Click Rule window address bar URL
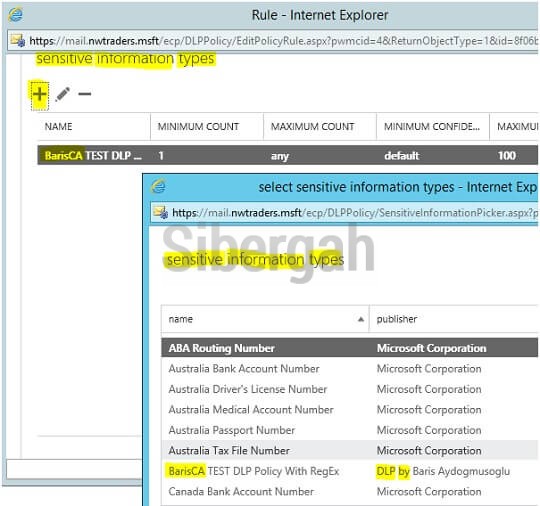Image resolution: width=540 pixels, height=506 pixels. (x=283, y=41)
